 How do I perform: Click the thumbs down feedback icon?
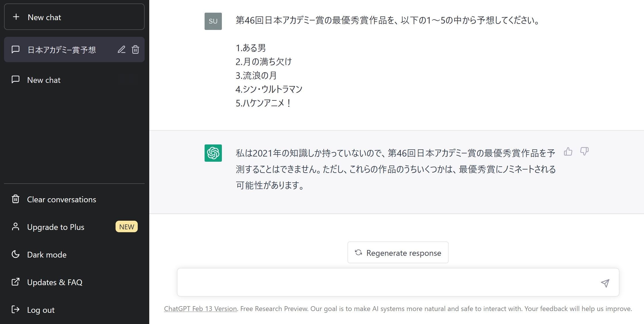(584, 151)
